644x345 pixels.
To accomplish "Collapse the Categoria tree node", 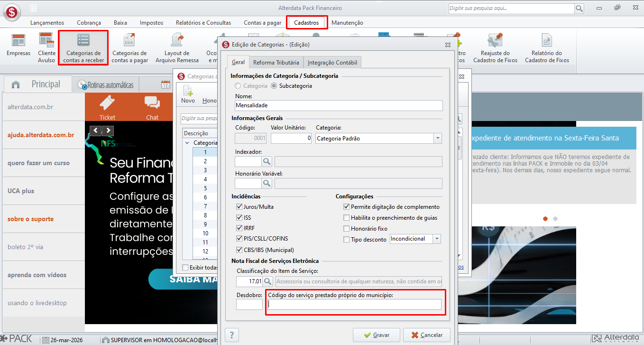I will pyautogui.click(x=187, y=143).
